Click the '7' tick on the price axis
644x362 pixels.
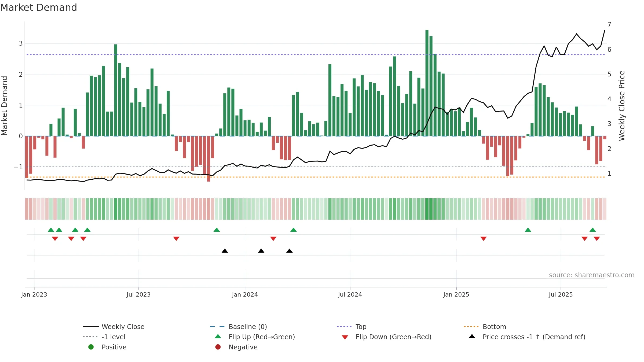pyautogui.click(x=609, y=25)
